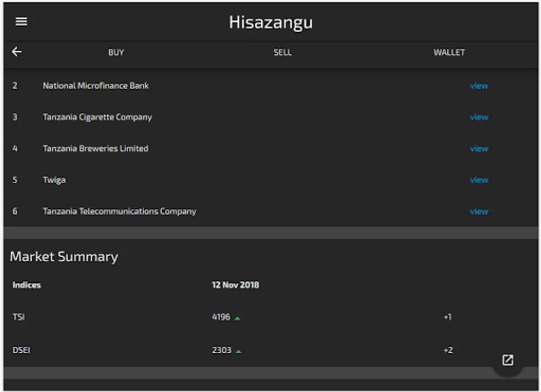Select Tanzania Cigarette Company name
The width and height of the screenshot is (541, 392).
coord(97,117)
